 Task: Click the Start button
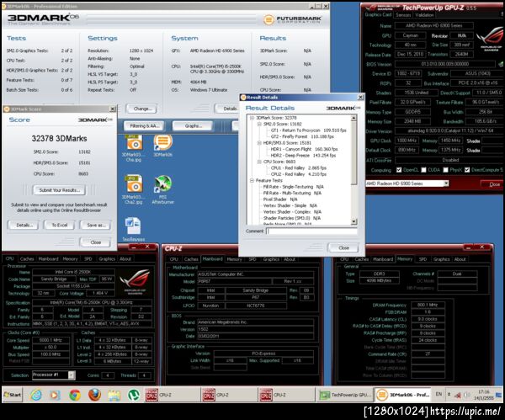13,395
